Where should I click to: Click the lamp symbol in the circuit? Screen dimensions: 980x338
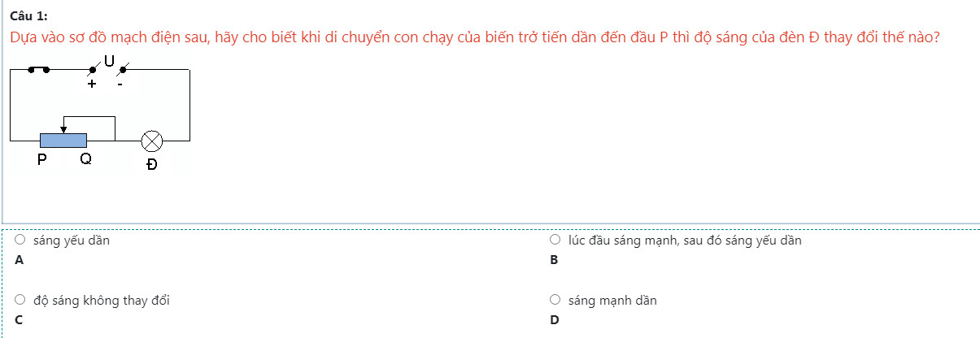coord(151,141)
